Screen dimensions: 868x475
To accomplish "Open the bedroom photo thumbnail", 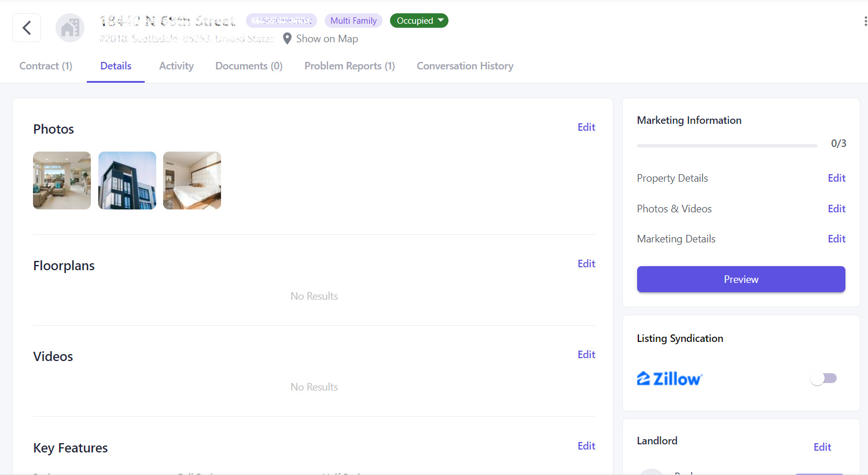I will 192,180.
